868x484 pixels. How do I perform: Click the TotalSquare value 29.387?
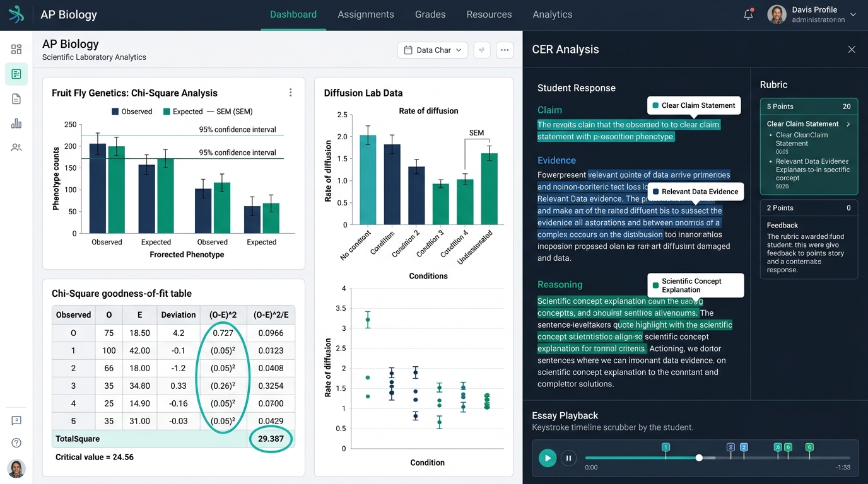(x=271, y=439)
